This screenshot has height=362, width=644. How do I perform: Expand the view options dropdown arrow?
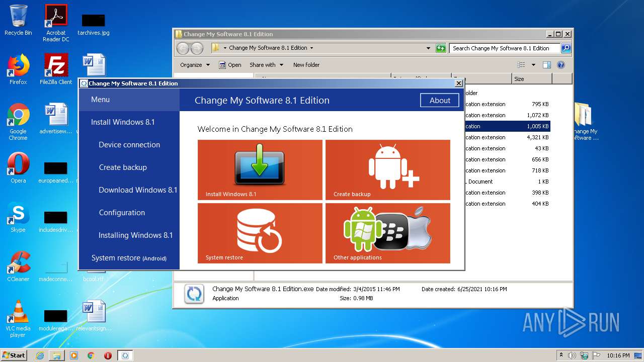(x=533, y=65)
